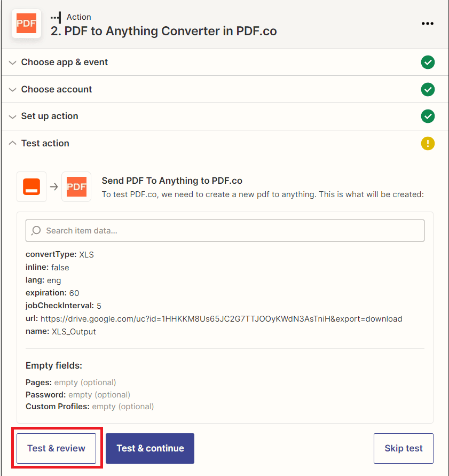Click the Test & review button
This screenshot has height=476, width=449.
tap(56, 448)
